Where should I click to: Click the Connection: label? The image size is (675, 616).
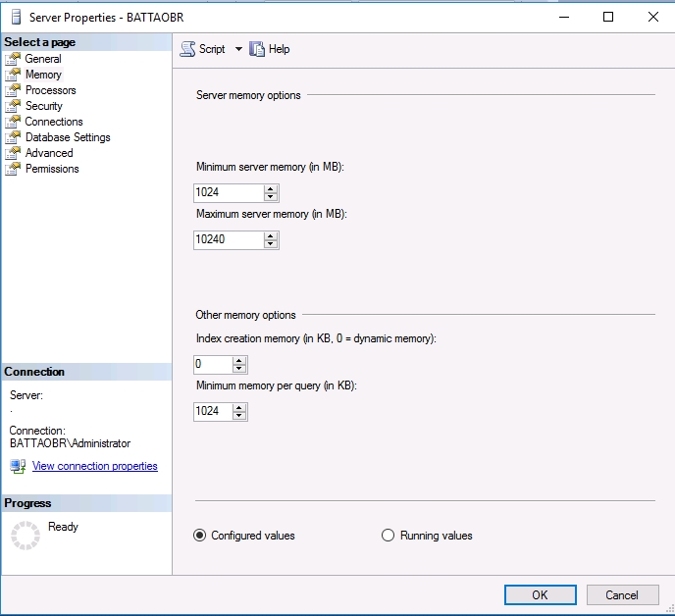point(37,431)
